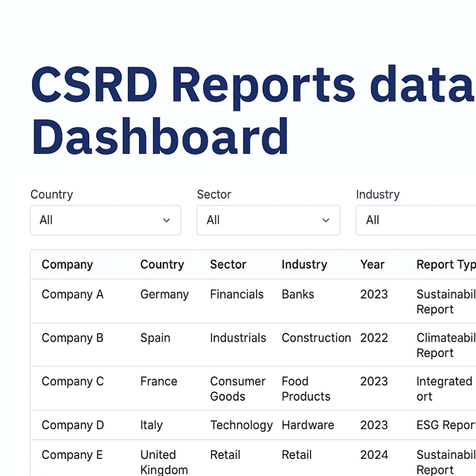
Task: Click the Company C table entry
Action: click(x=72, y=381)
